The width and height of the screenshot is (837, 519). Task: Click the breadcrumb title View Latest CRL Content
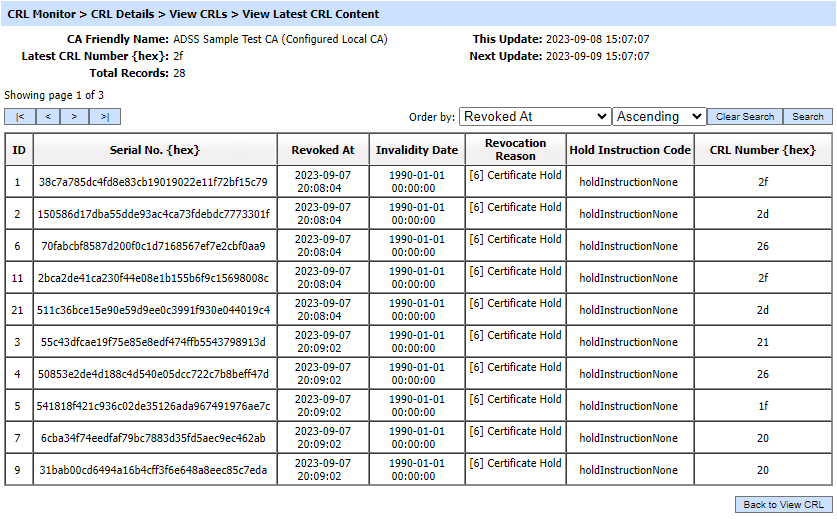pos(311,14)
